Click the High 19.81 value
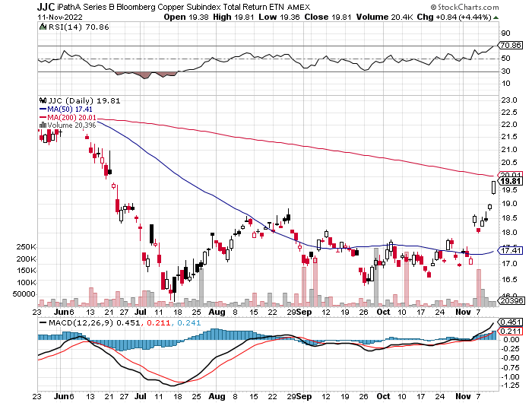 click(x=233, y=17)
